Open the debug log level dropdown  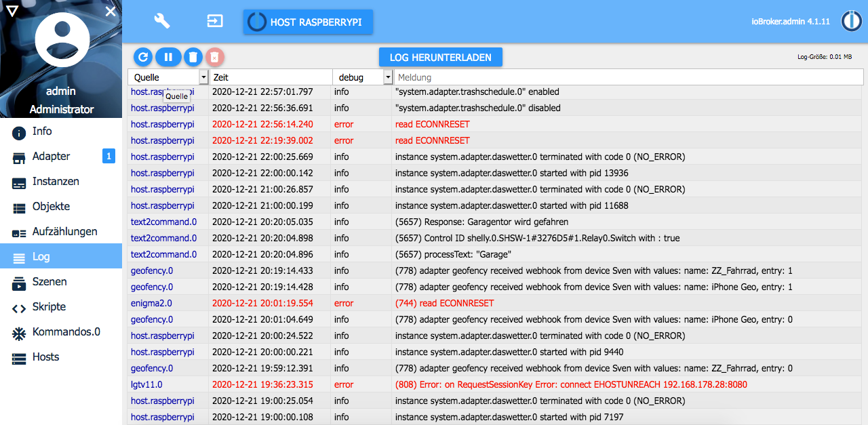[362, 77]
